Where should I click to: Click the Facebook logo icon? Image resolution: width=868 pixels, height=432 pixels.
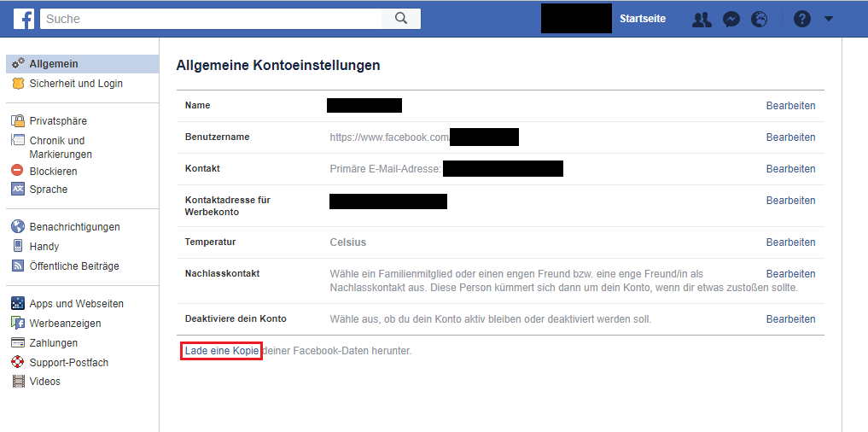pos(24,18)
